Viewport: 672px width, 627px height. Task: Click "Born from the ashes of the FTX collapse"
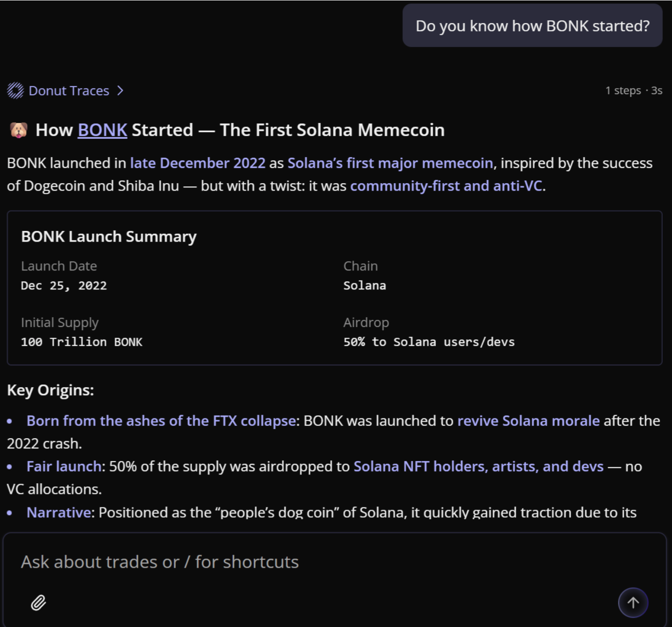point(162,421)
